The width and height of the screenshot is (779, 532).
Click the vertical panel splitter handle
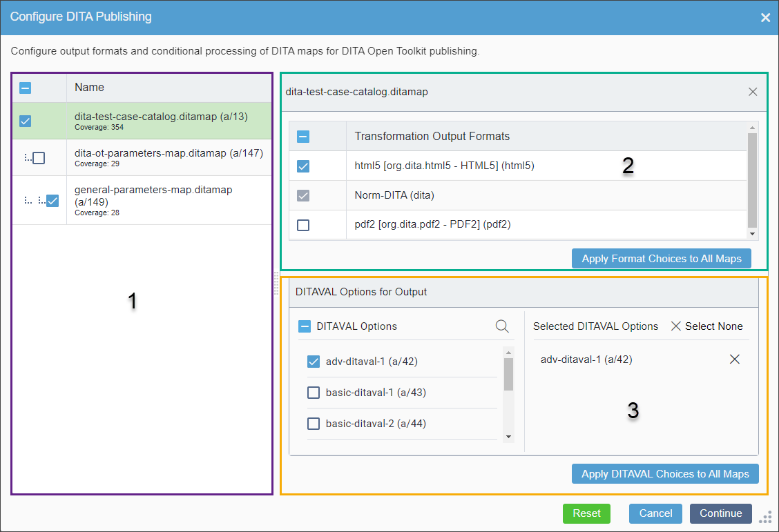276,284
